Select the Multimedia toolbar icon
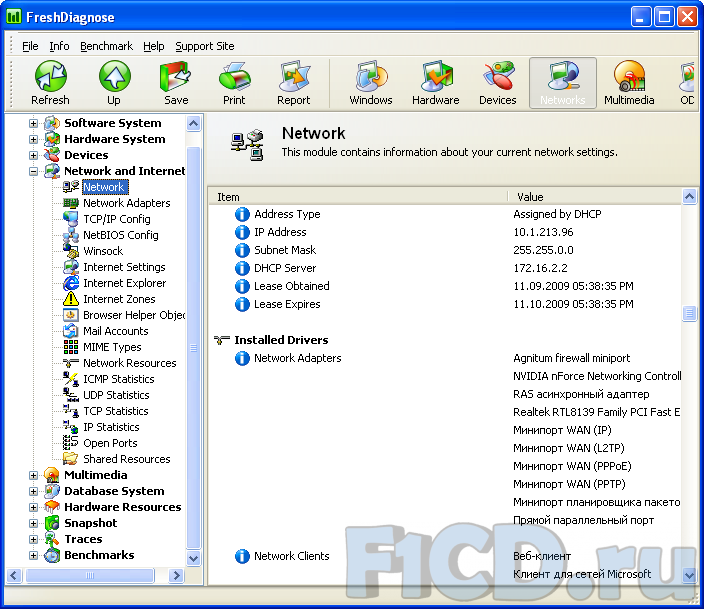 (629, 84)
